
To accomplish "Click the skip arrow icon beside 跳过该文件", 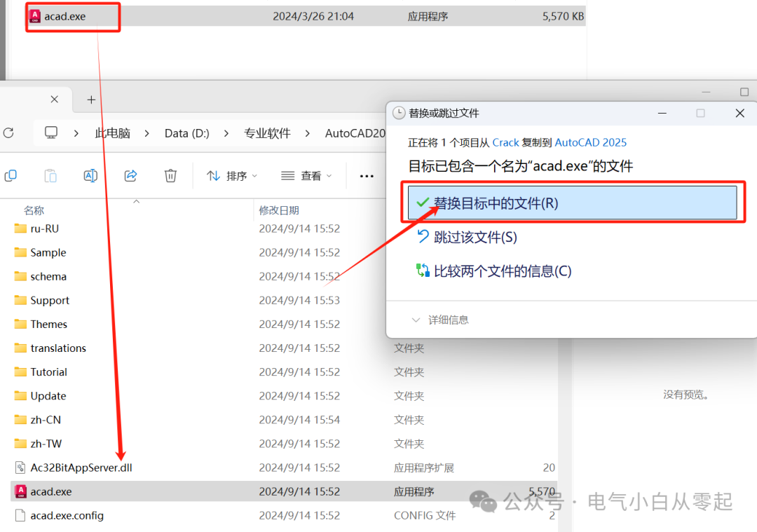I will [423, 236].
